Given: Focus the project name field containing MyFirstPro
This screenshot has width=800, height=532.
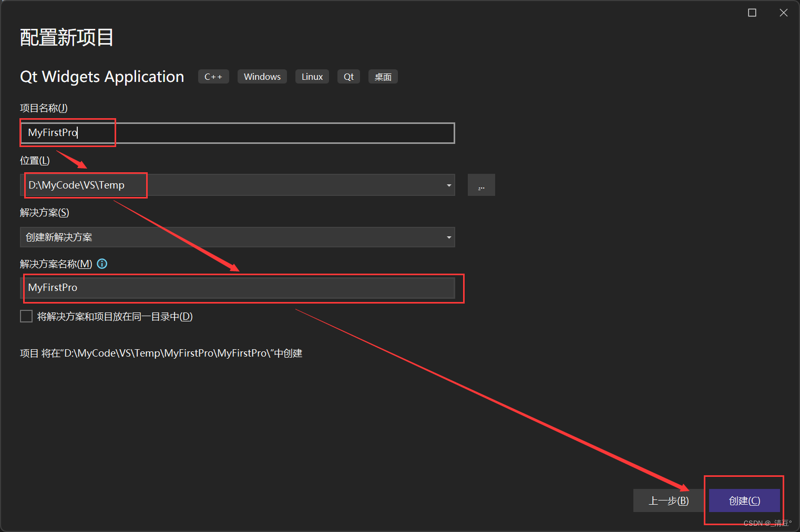Looking at the screenshot, I should tap(238, 133).
